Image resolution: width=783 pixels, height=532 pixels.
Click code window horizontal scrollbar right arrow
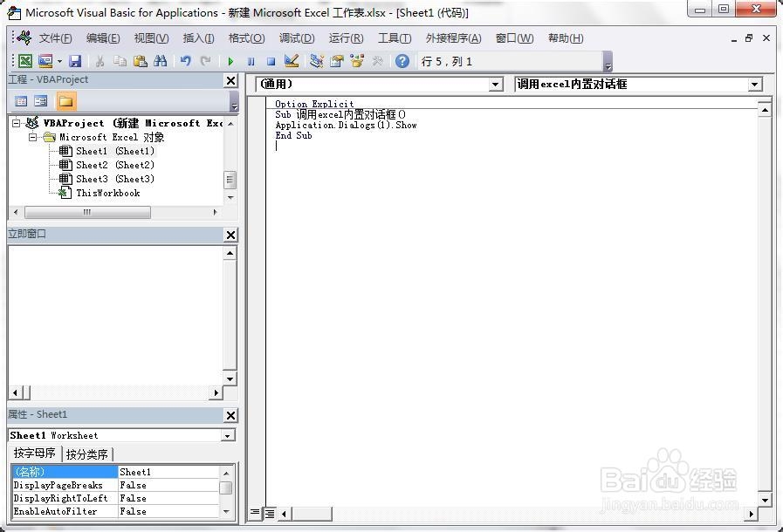click(751, 514)
